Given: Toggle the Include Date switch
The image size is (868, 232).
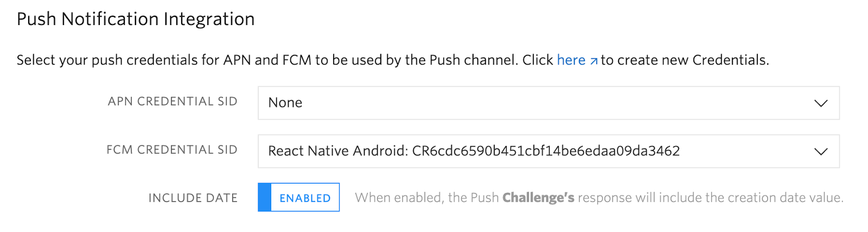Looking at the screenshot, I should tap(299, 197).
